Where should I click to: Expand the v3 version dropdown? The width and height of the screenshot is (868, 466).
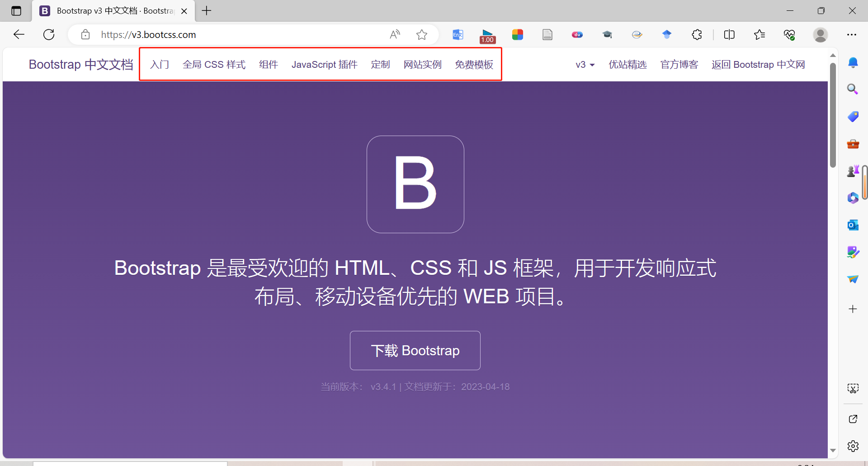[585, 65]
